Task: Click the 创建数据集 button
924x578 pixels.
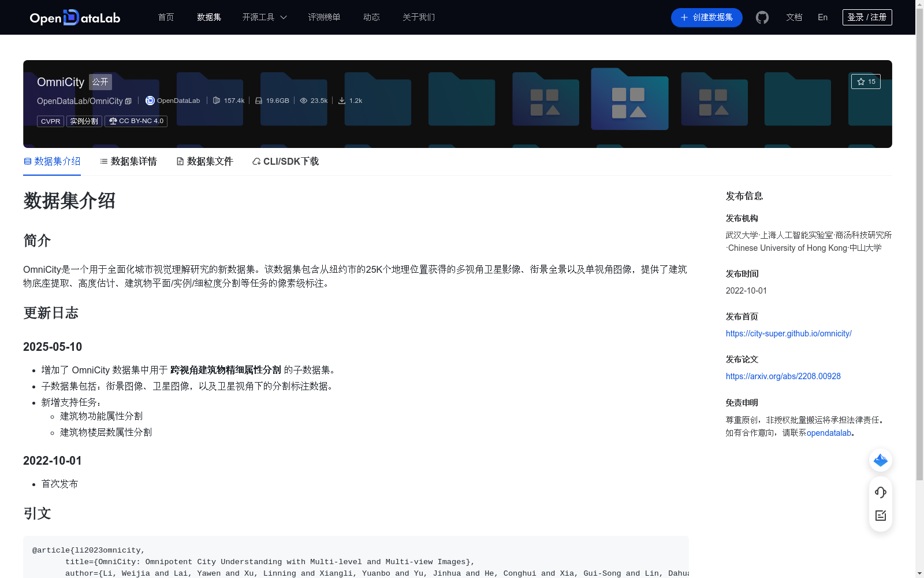Action: coord(706,17)
